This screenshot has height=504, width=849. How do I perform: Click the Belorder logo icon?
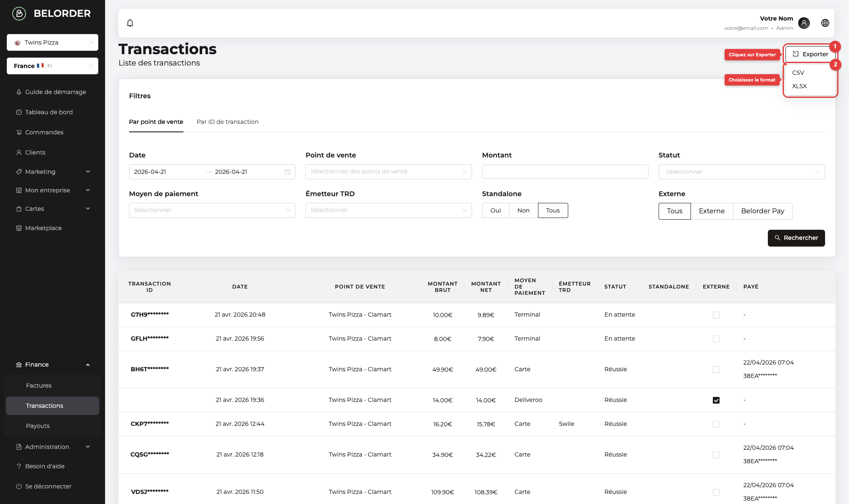click(x=19, y=13)
